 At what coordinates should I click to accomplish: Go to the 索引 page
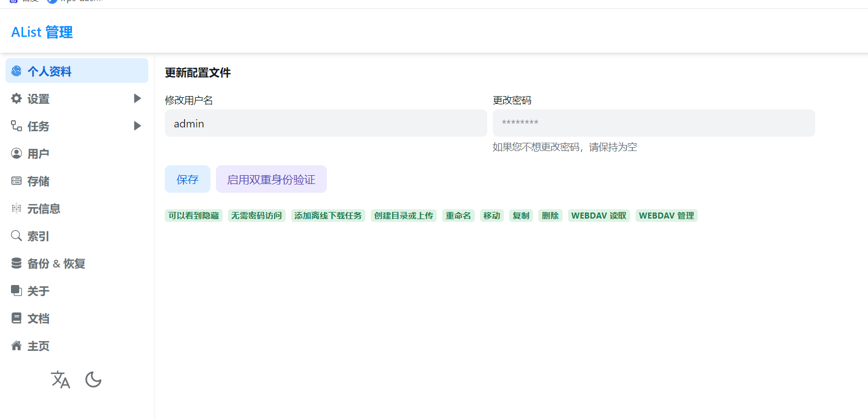tap(77, 236)
